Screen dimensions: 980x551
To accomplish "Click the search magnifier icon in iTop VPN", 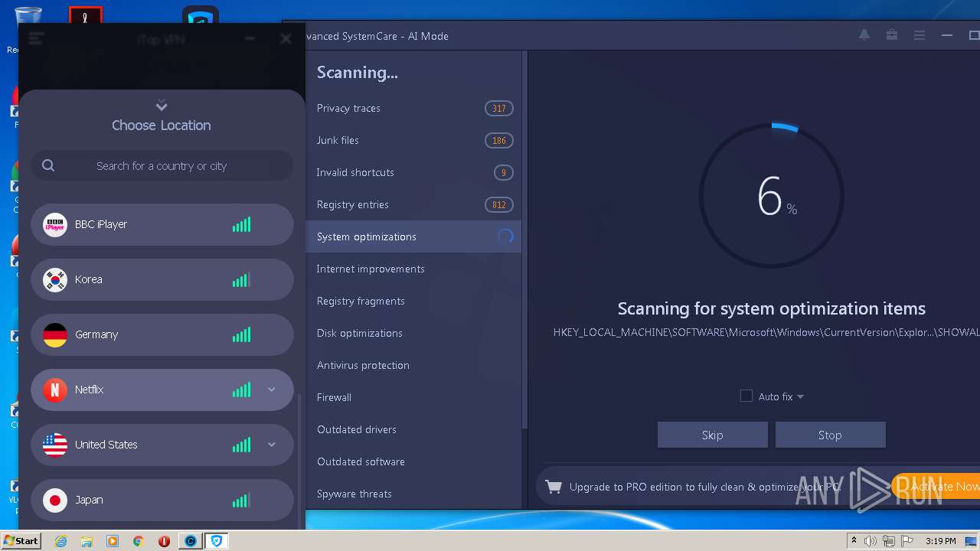I will 48,165.
